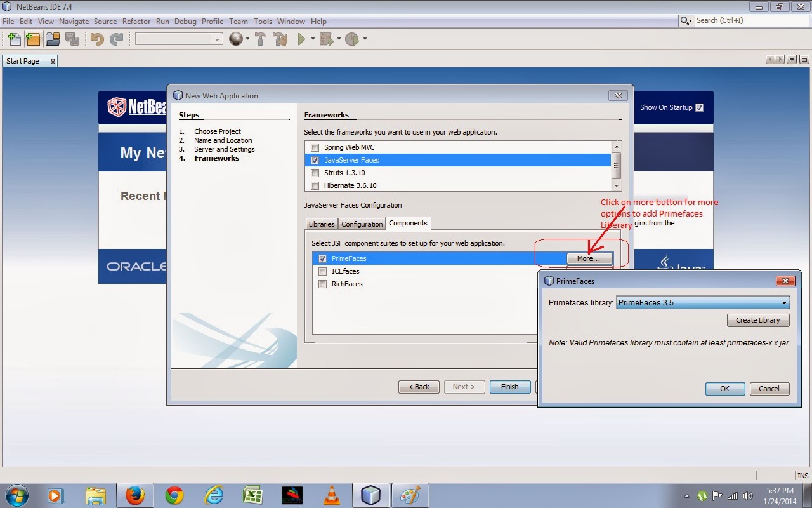Click the Clean and Build icon
812x508 pixels.
pyautogui.click(x=280, y=39)
